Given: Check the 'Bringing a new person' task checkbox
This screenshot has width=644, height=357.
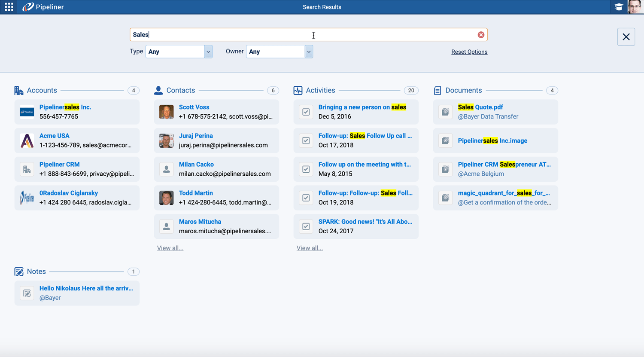Looking at the screenshot, I should (x=306, y=112).
